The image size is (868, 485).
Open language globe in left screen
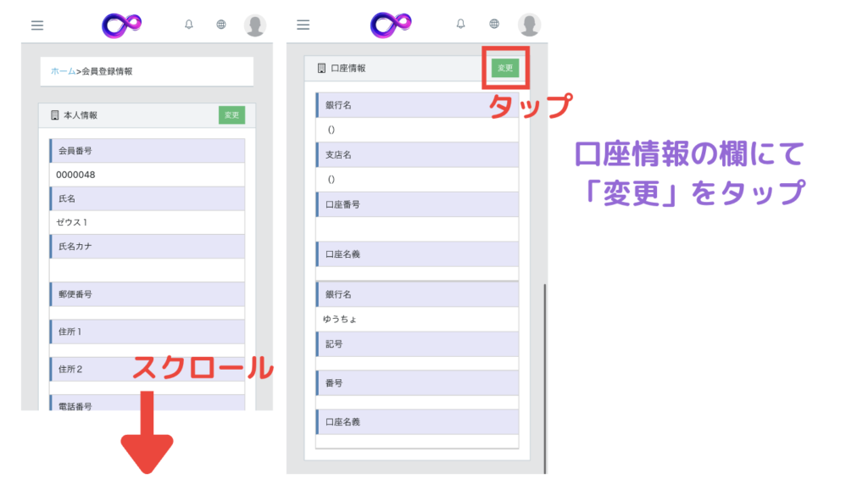point(221,25)
